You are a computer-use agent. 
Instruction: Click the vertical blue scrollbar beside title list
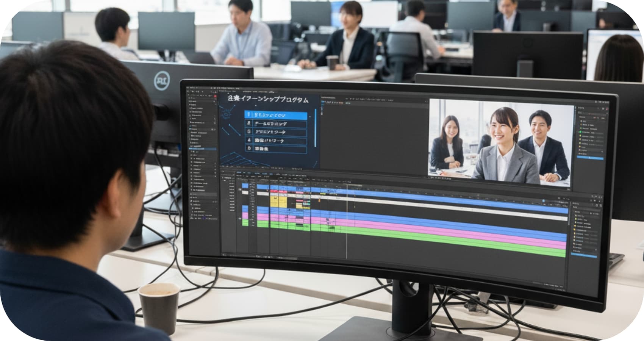tap(315, 129)
